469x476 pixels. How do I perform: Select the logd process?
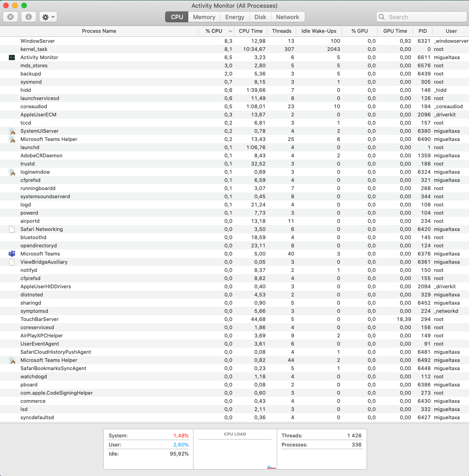coord(235,205)
